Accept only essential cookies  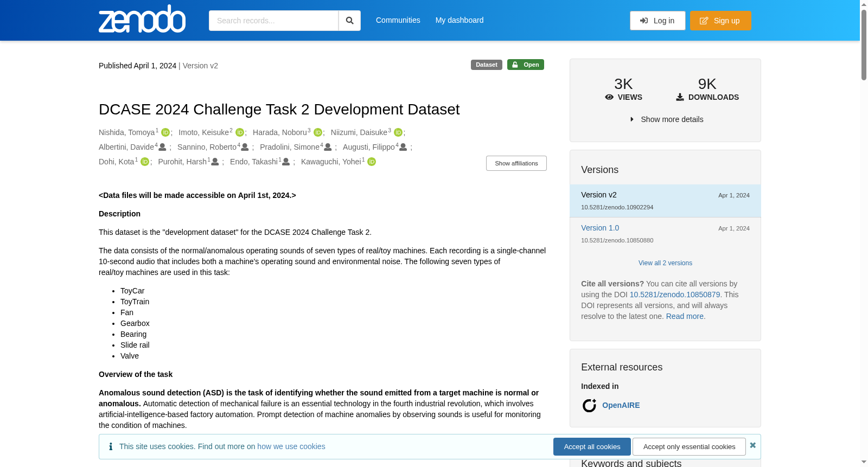coord(689,446)
